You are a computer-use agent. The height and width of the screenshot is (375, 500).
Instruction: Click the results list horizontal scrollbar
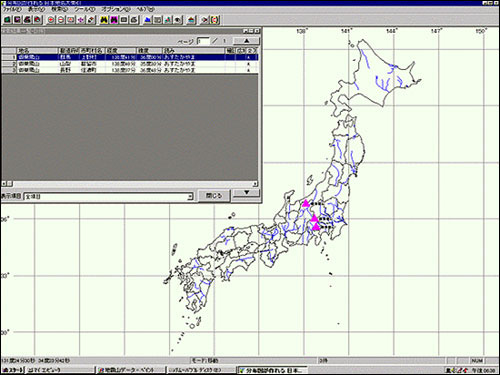[129, 184]
